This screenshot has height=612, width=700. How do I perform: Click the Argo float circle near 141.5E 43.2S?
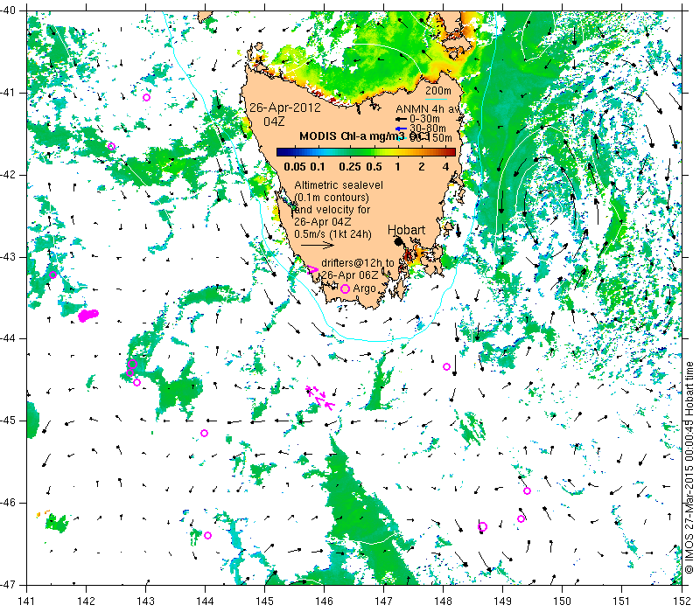(x=52, y=275)
